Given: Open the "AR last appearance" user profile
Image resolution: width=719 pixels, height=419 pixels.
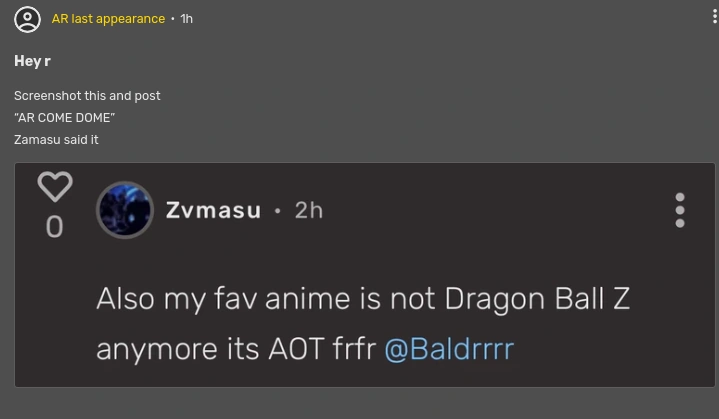Looking at the screenshot, I should click(108, 19).
